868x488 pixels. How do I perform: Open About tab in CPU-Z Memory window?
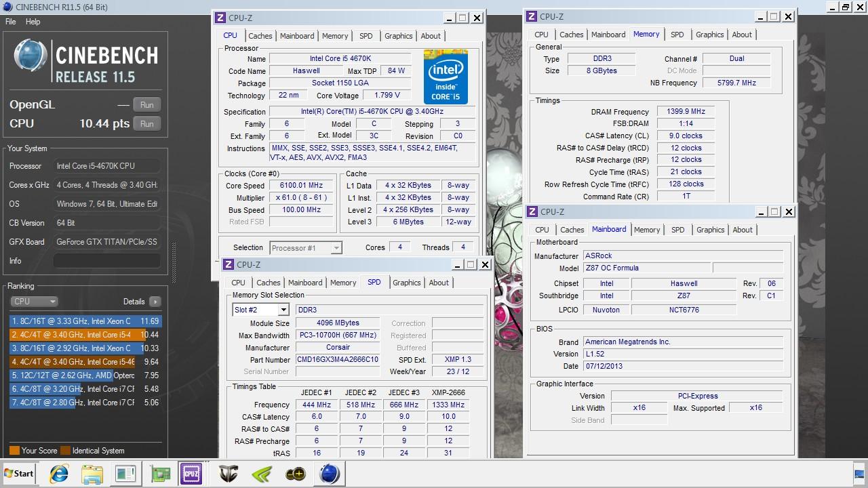click(x=742, y=35)
